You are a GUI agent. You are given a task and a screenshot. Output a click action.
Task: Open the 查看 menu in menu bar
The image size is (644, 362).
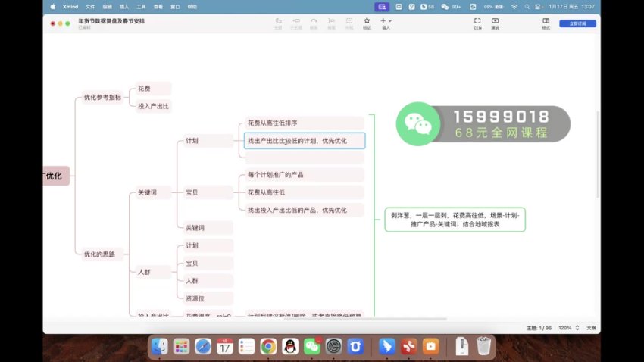[x=158, y=6]
